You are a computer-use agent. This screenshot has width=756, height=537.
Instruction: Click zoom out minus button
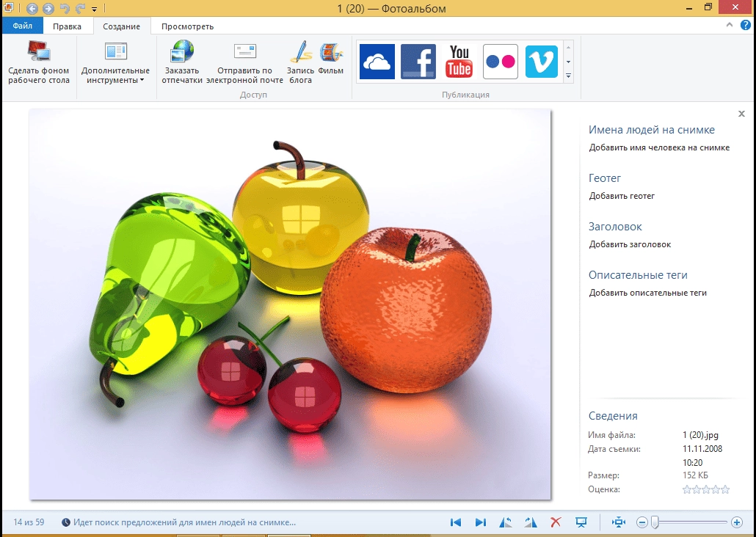click(641, 522)
